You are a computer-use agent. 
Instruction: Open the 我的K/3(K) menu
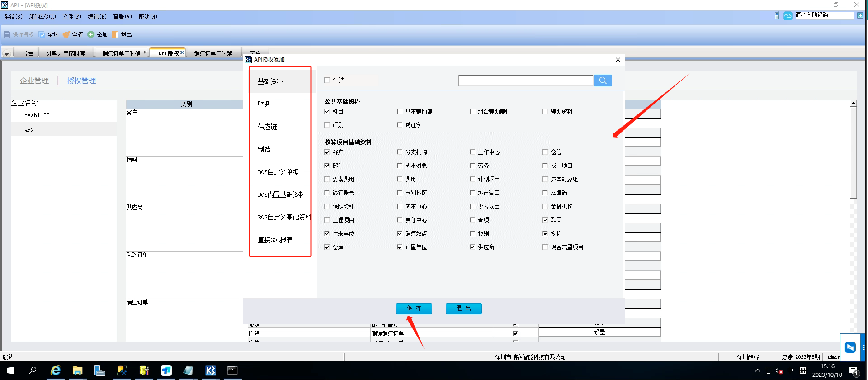[x=42, y=17]
